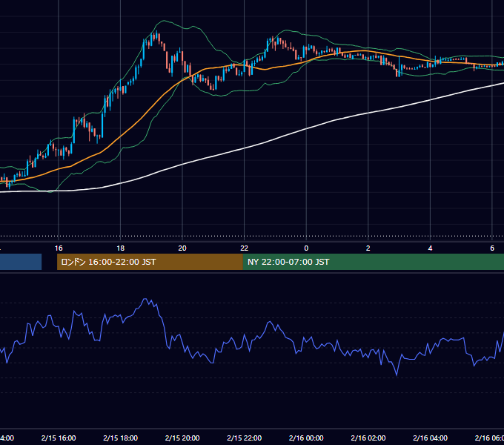This screenshot has height=445, width=504.
Task: Click the 0 hour label on the upper time axis
Action: (306, 248)
